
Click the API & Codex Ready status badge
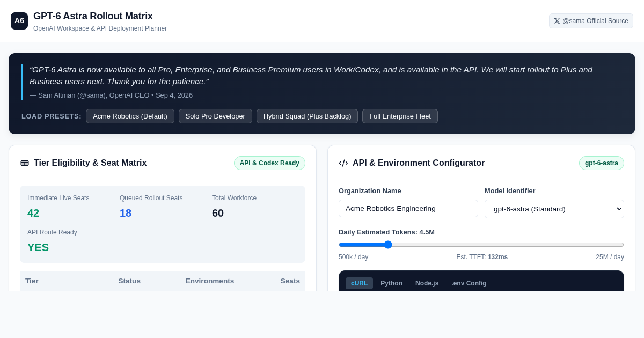(269, 163)
